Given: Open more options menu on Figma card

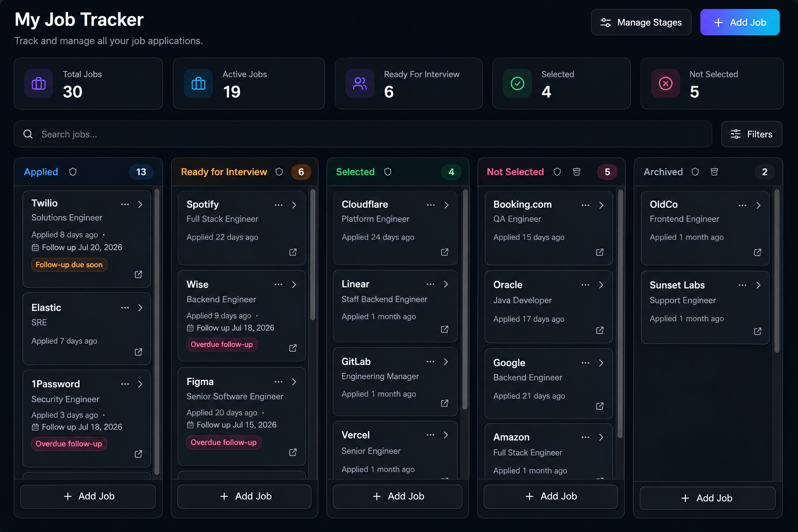Looking at the screenshot, I should pyautogui.click(x=278, y=382).
